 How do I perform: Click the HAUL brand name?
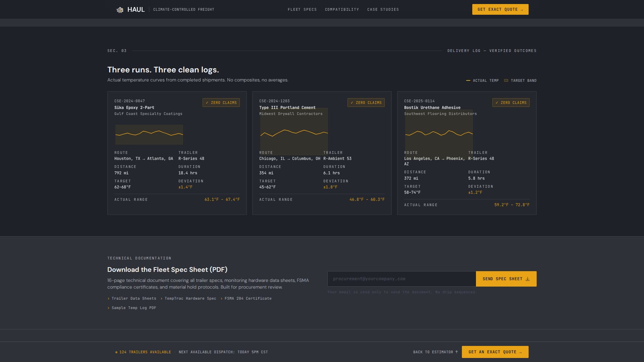click(x=136, y=9)
